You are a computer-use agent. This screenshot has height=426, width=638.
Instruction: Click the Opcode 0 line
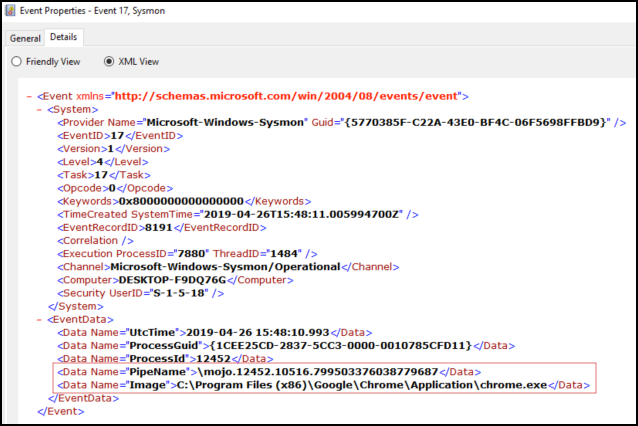coord(115,188)
